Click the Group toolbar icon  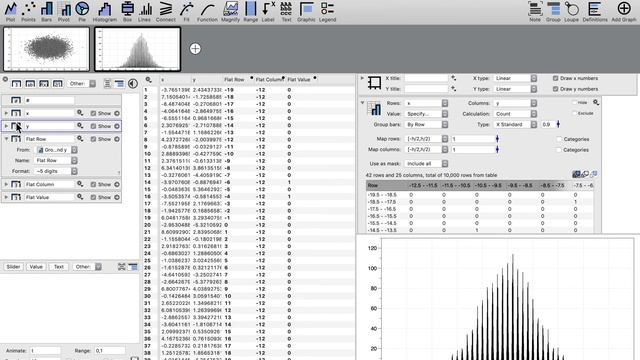[553, 11]
